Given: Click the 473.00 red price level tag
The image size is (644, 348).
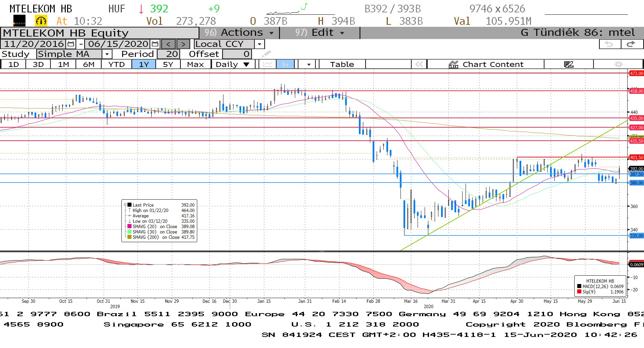Looking at the screenshot, I should tap(636, 73).
